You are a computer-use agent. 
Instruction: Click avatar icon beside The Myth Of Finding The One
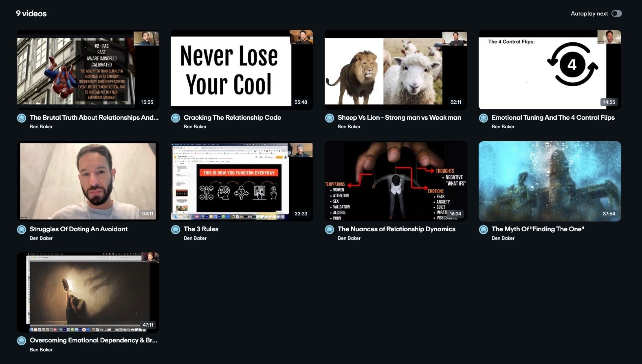pyautogui.click(x=484, y=230)
